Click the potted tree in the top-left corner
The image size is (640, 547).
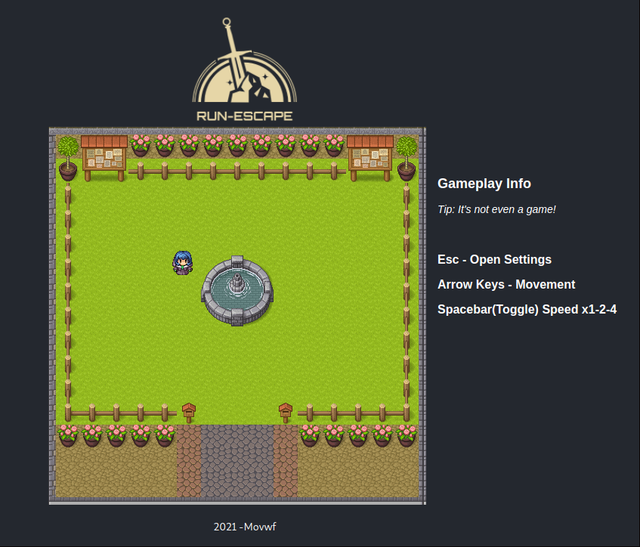tap(68, 158)
